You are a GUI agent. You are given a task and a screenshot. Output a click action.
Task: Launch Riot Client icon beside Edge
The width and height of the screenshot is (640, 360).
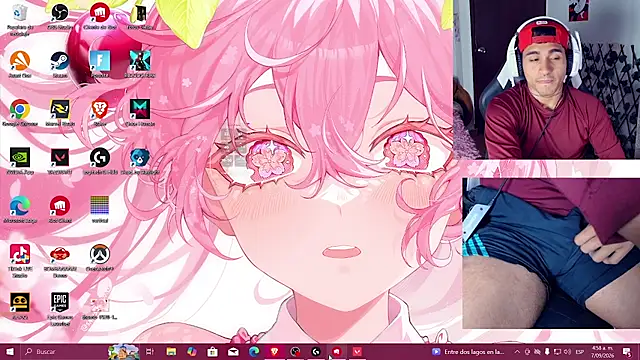pos(60,209)
